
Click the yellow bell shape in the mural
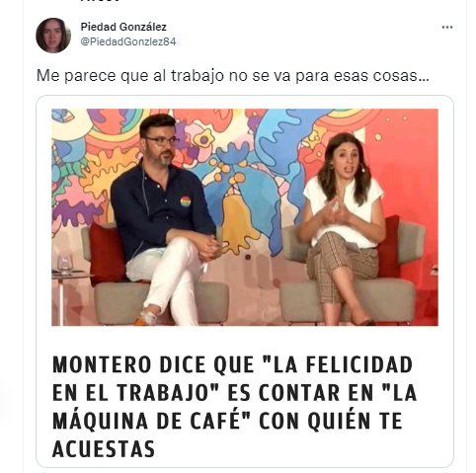click(238, 224)
